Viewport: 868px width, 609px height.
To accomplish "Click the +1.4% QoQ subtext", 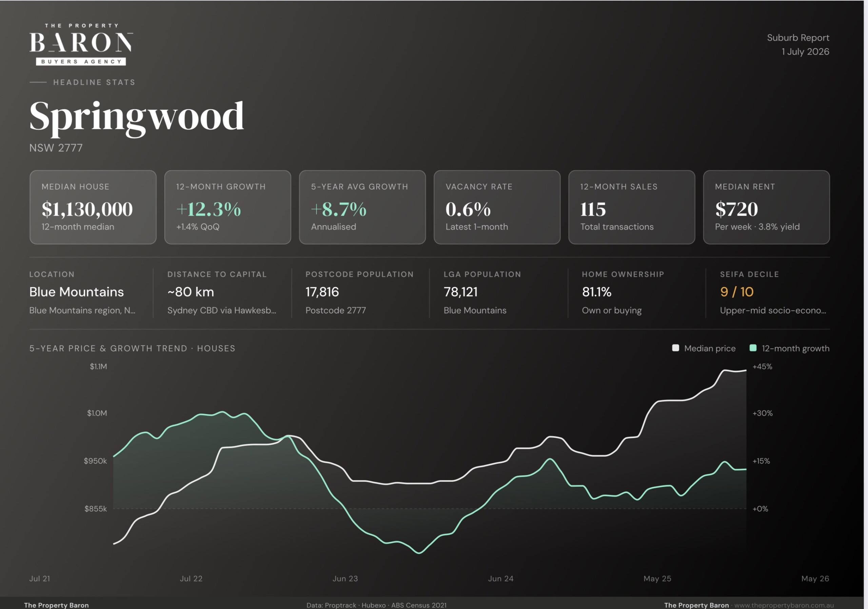I will point(198,227).
